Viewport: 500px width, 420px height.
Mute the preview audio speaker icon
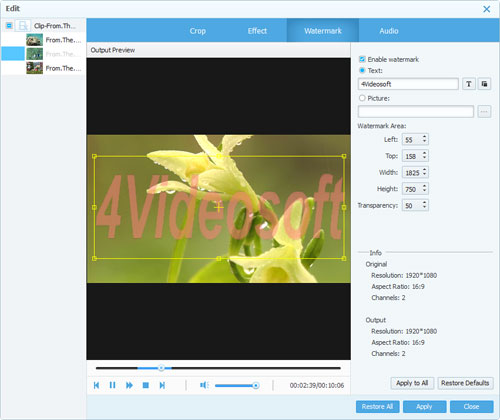click(204, 385)
